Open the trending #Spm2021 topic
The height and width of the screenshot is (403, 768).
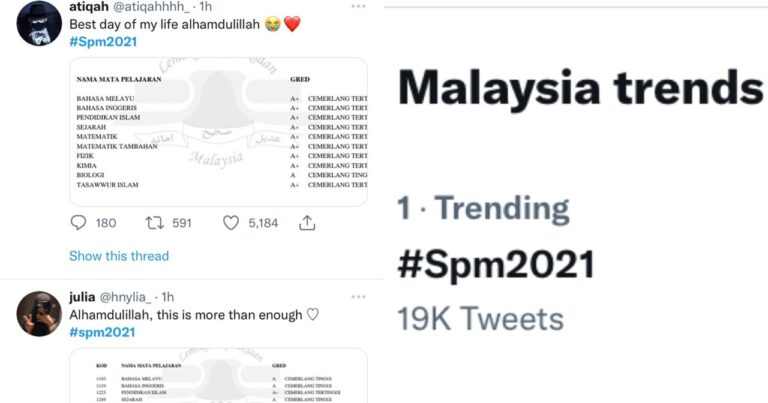point(495,265)
